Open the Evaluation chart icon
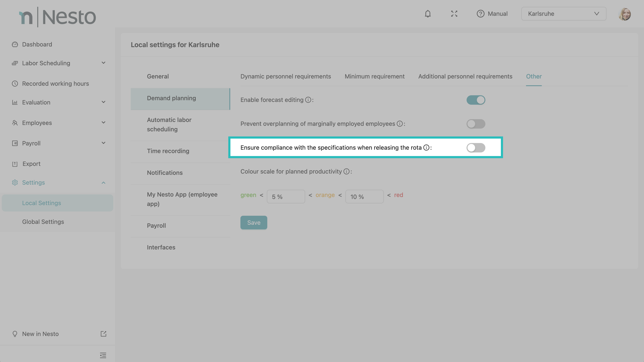 15,102
